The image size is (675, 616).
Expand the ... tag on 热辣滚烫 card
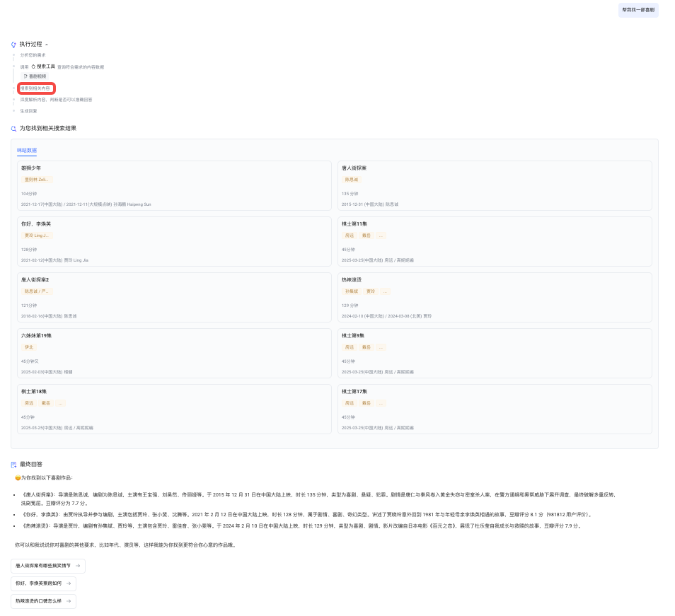tap(385, 291)
